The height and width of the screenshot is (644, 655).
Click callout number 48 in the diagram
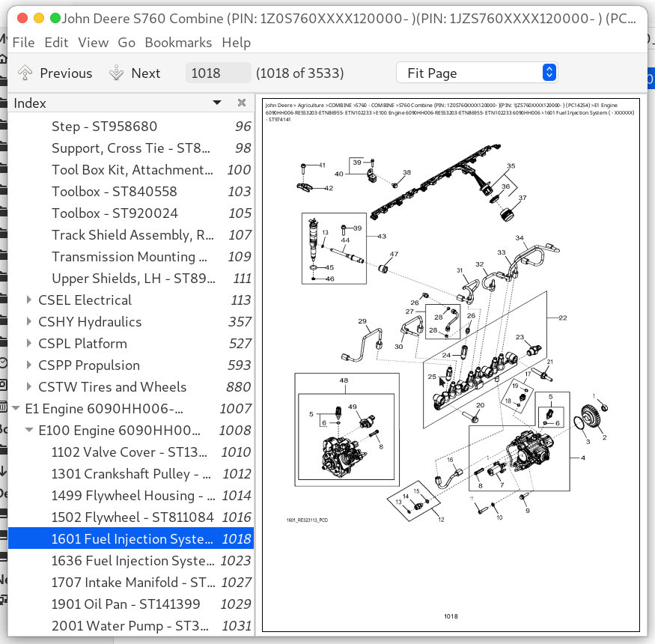click(344, 380)
